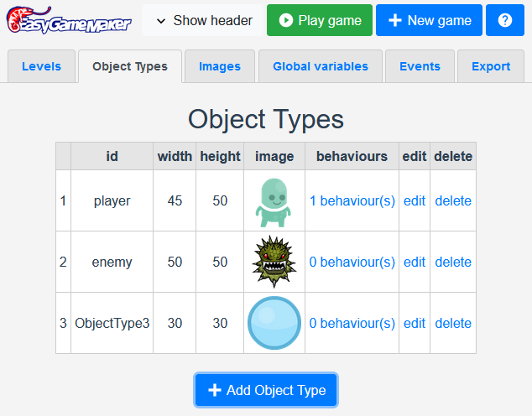Click the blue bubble ObjectType3 image

tap(274, 324)
